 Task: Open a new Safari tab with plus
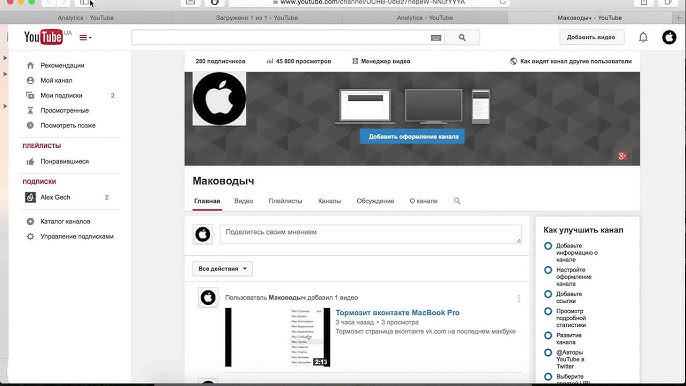(x=679, y=18)
